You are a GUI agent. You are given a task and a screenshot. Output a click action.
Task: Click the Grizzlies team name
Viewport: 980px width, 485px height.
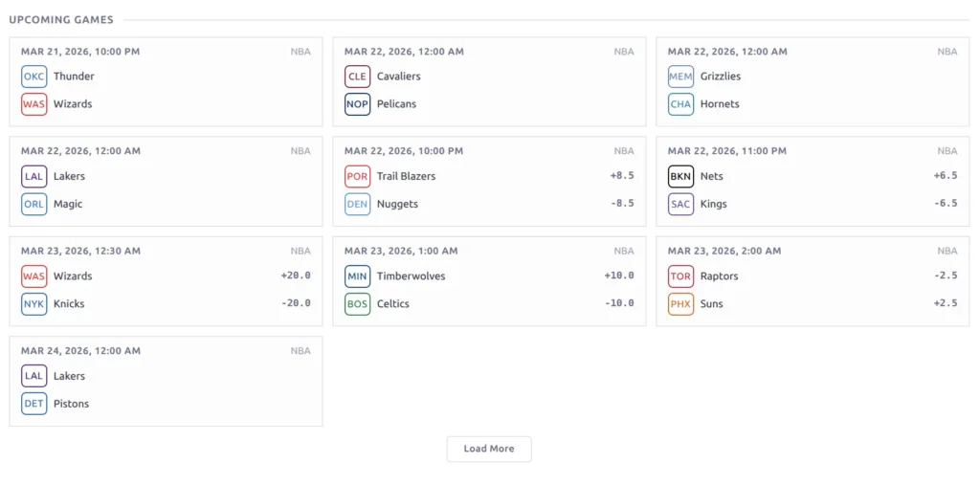pos(721,77)
